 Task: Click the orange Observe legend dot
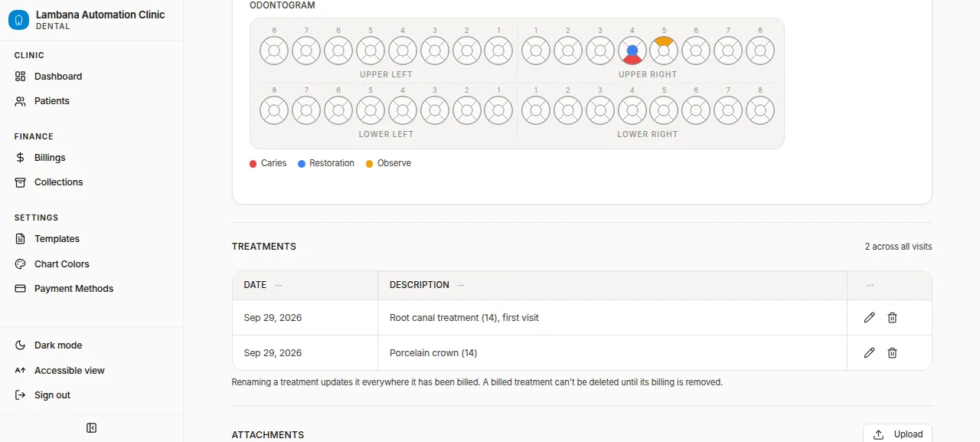(370, 164)
